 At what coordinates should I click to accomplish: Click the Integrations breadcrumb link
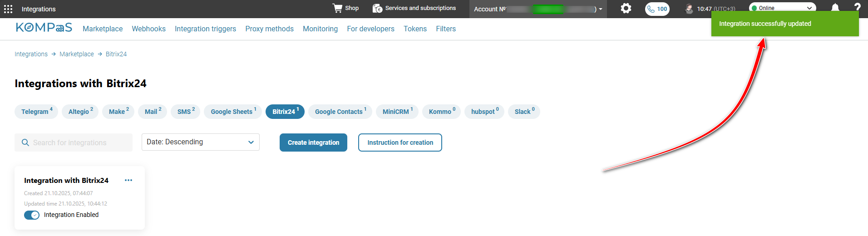(31, 54)
